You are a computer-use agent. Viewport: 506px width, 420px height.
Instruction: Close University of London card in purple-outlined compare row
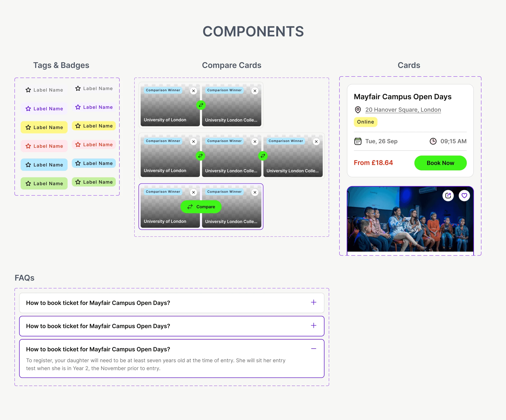click(194, 192)
